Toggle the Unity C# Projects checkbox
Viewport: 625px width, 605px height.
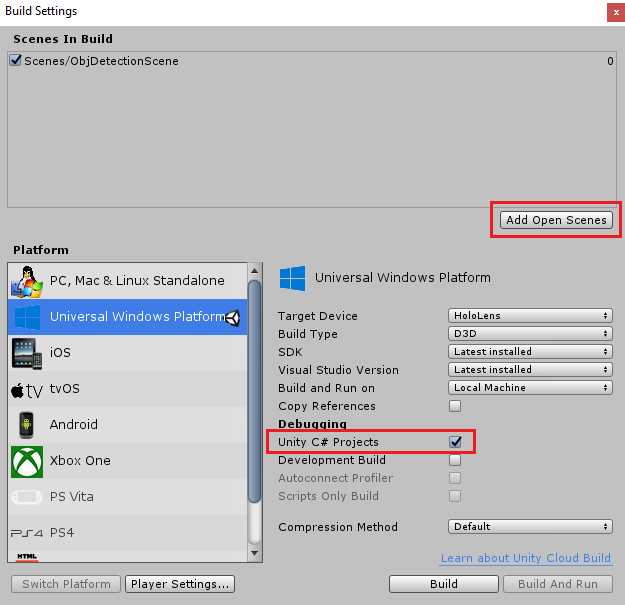tap(455, 442)
